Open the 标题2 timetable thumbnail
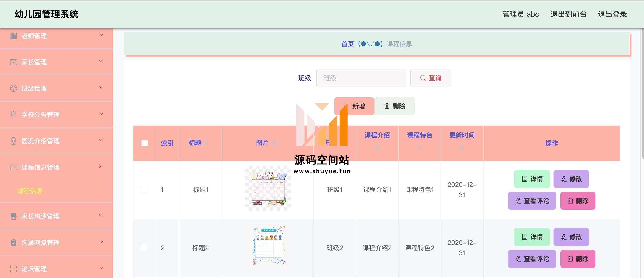 [x=268, y=246]
